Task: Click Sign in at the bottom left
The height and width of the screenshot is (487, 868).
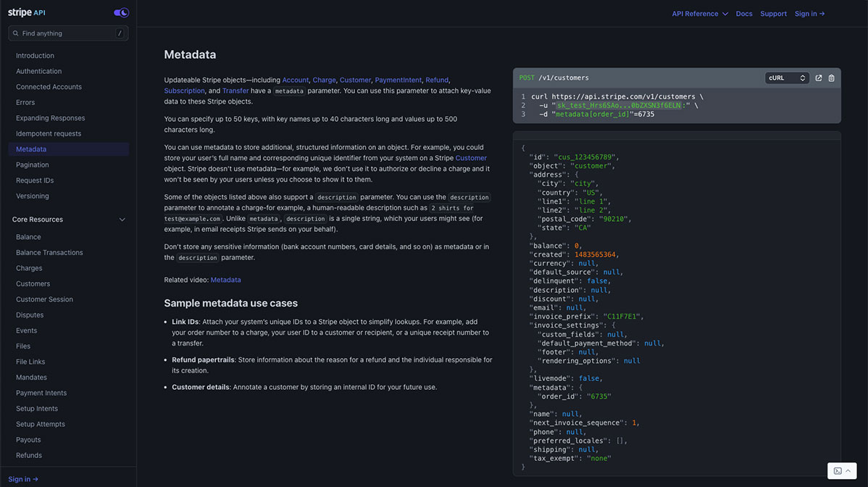Action: coord(22,478)
